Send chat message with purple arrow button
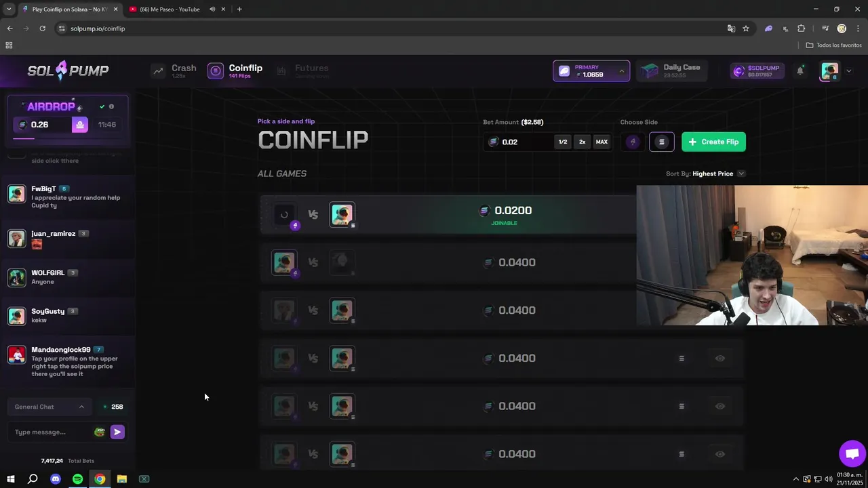This screenshot has width=868, height=488. click(117, 432)
